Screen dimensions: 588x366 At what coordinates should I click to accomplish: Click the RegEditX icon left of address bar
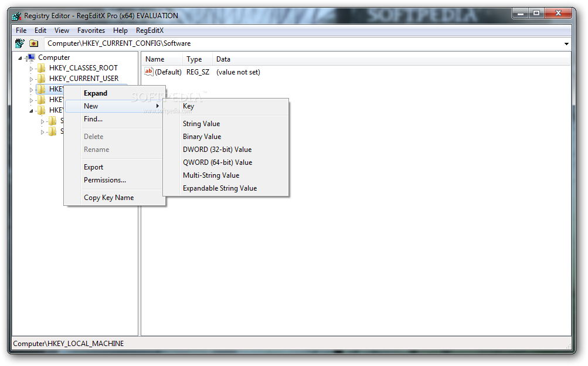pos(19,43)
